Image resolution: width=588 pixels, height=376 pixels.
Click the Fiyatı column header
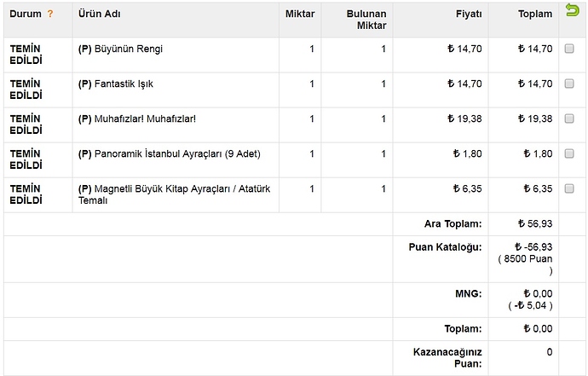tap(469, 14)
